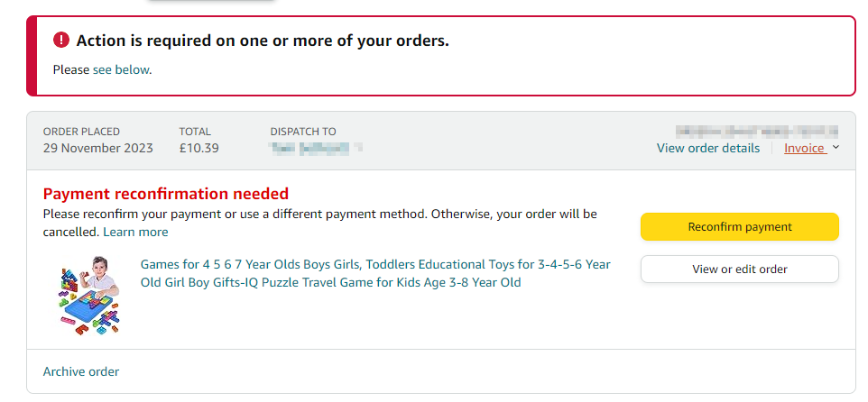Click the blurred dispatch-to recipient name

316,148
